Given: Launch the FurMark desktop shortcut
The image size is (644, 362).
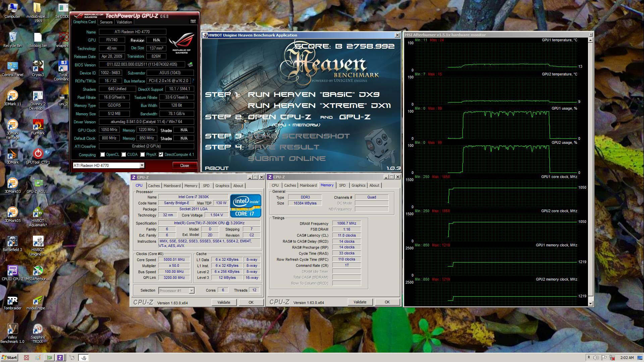Looking at the screenshot, I should click(38, 127).
